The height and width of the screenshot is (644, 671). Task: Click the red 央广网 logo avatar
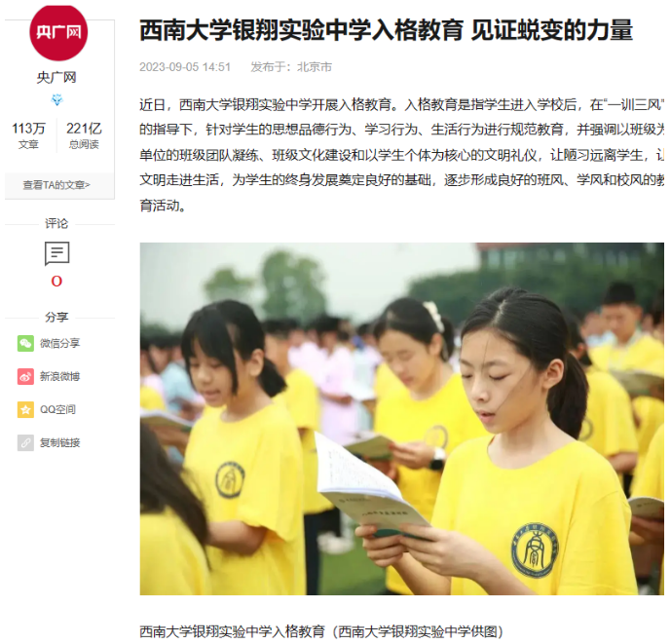click(58, 32)
